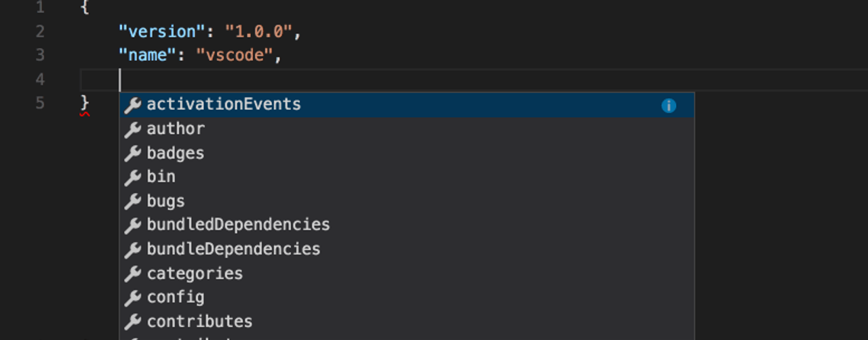Image resolution: width=868 pixels, height=340 pixels.
Task: Click wrench icon beside categories suggestion
Action: tap(133, 274)
